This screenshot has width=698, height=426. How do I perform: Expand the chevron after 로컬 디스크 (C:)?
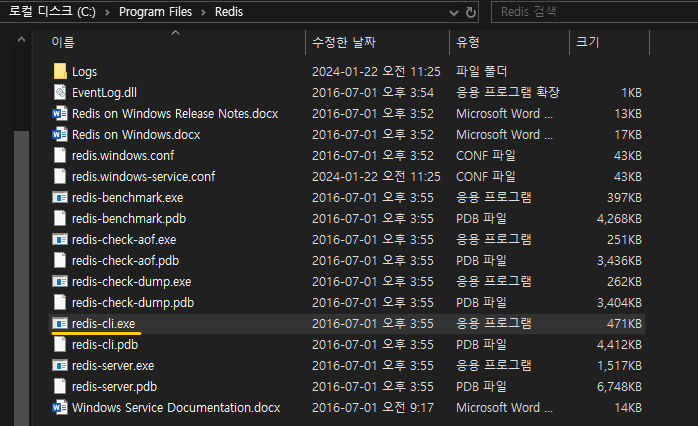point(107,12)
